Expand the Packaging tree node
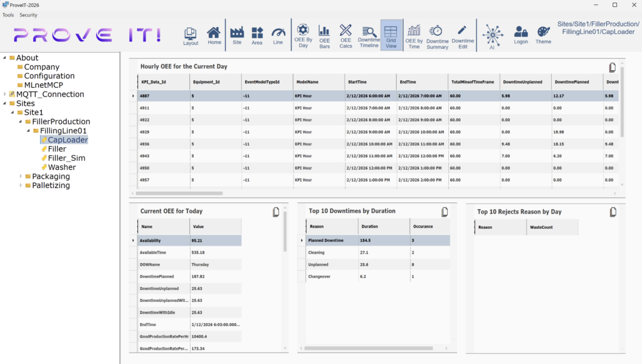This screenshot has width=642, height=364. tap(19, 176)
